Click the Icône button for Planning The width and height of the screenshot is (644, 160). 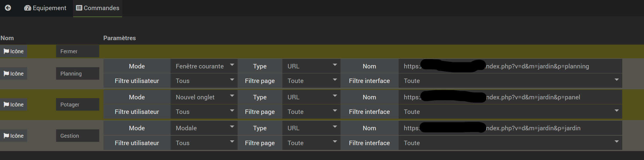pyautogui.click(x=14, y=74)
